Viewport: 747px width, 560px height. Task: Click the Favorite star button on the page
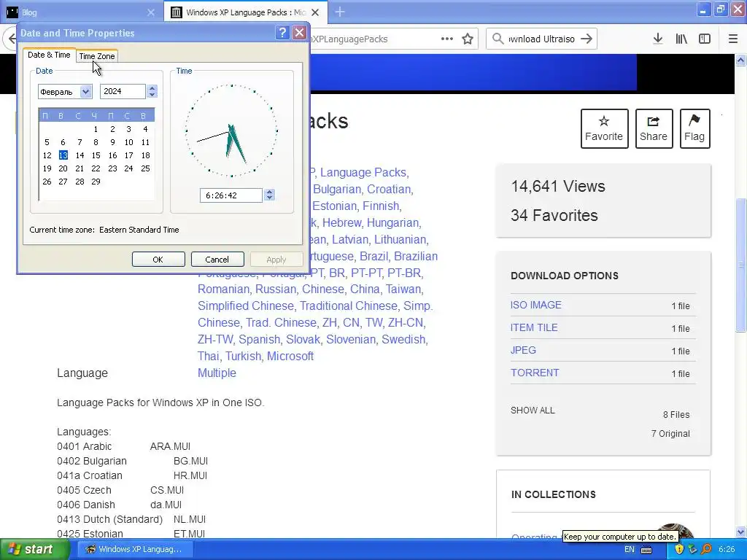click(604, 128)
